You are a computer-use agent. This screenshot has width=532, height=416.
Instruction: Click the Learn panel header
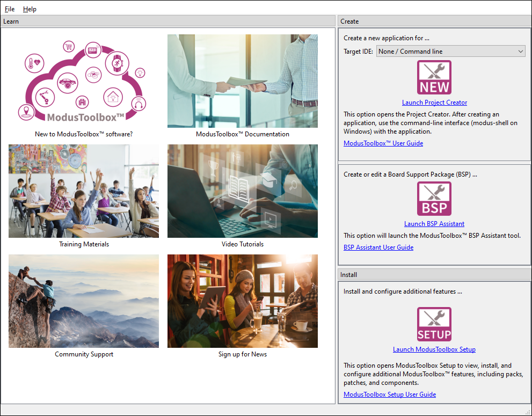168,21
